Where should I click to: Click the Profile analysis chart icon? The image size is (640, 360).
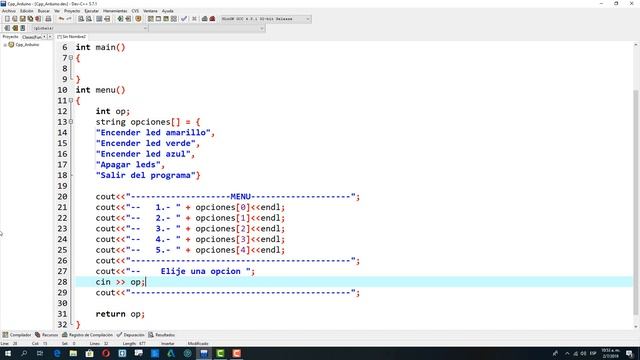(204, 19)
